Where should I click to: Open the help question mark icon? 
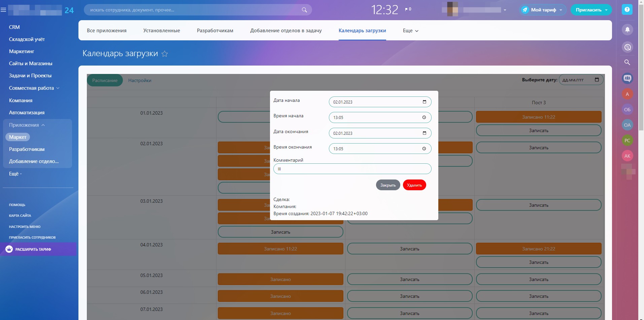point(627,10)
